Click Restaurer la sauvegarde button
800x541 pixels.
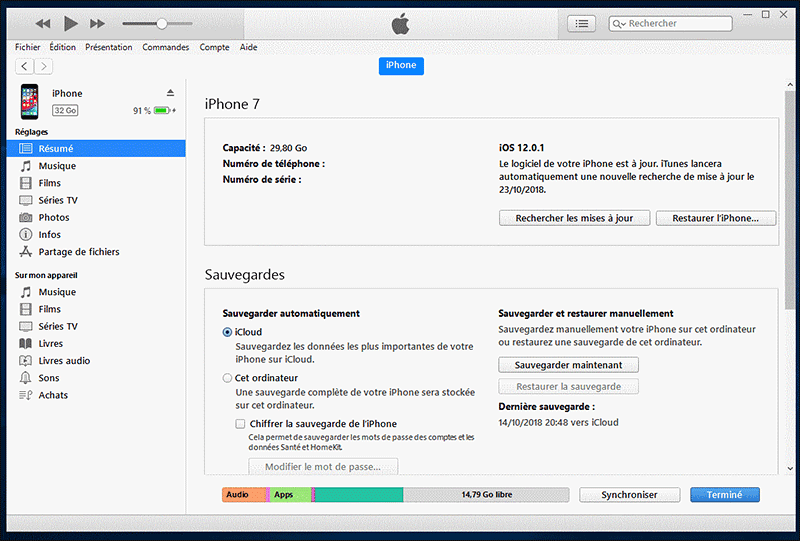[568, 386]
